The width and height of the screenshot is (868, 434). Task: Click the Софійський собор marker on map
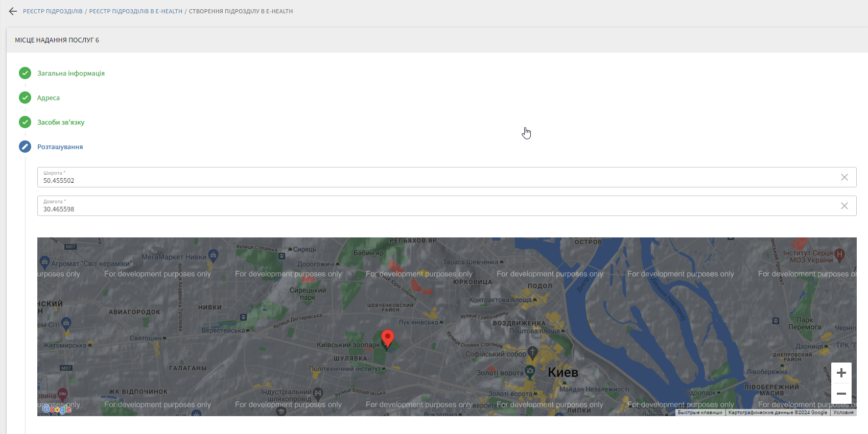[x=532, y=352]
